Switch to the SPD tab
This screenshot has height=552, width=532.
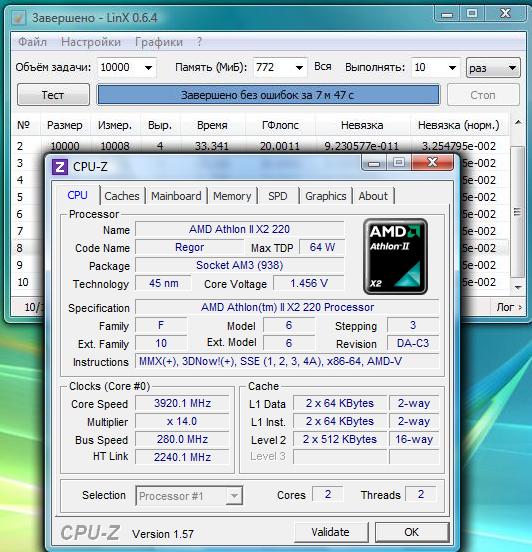tap(278, 196)
